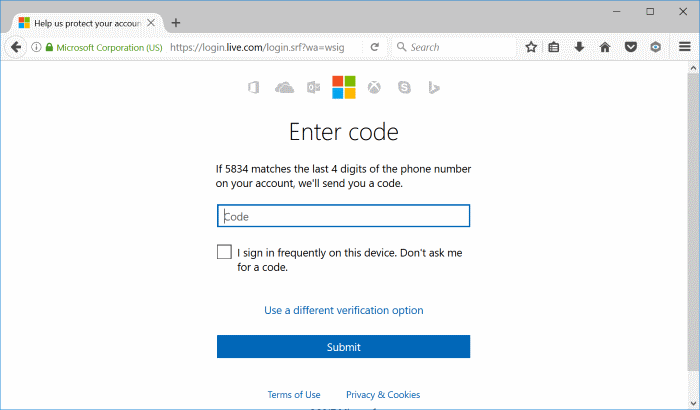700x410 pixels.
Task: Click the Skype icon in the header
Action: coord(404,87)
